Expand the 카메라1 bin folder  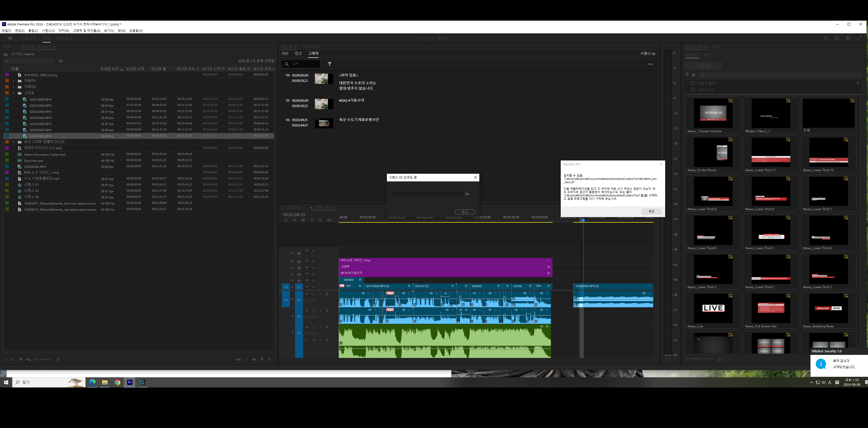tap(13, 81)
